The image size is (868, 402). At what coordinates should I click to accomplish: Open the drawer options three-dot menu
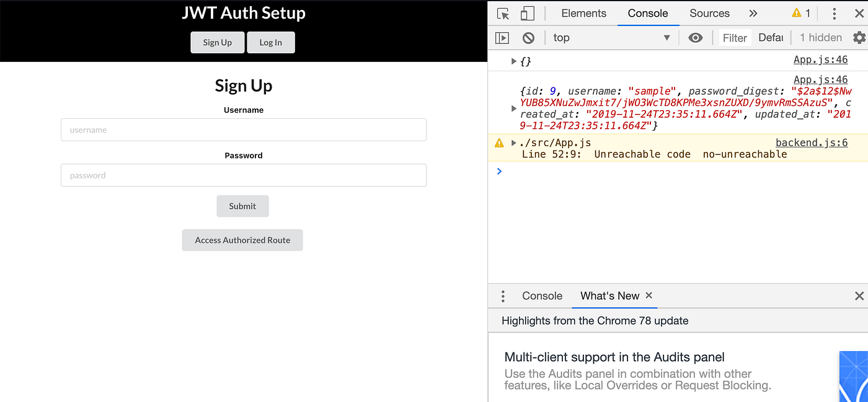(503, 296)
